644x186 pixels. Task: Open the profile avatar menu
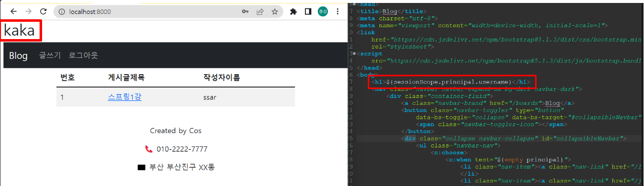(323, 11)
